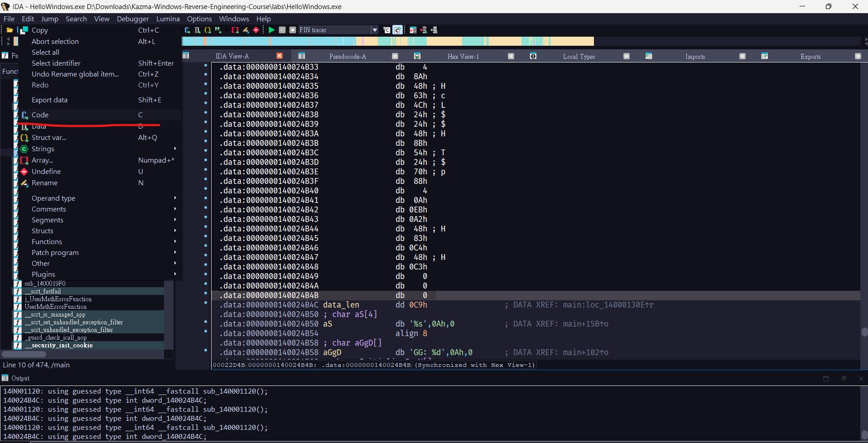
Task: Click the toolbar Data conversion icon
Action: point(197,30)
